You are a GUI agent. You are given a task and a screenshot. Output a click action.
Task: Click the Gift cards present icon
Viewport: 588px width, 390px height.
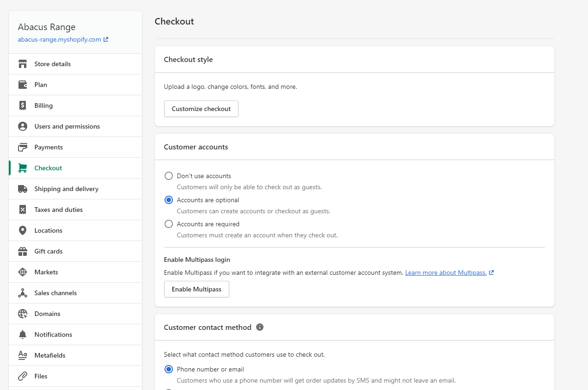click(23, 251)
